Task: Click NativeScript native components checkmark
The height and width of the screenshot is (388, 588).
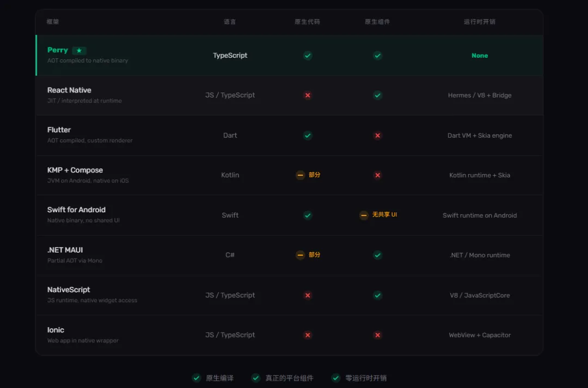Action: tap(378, 295)
